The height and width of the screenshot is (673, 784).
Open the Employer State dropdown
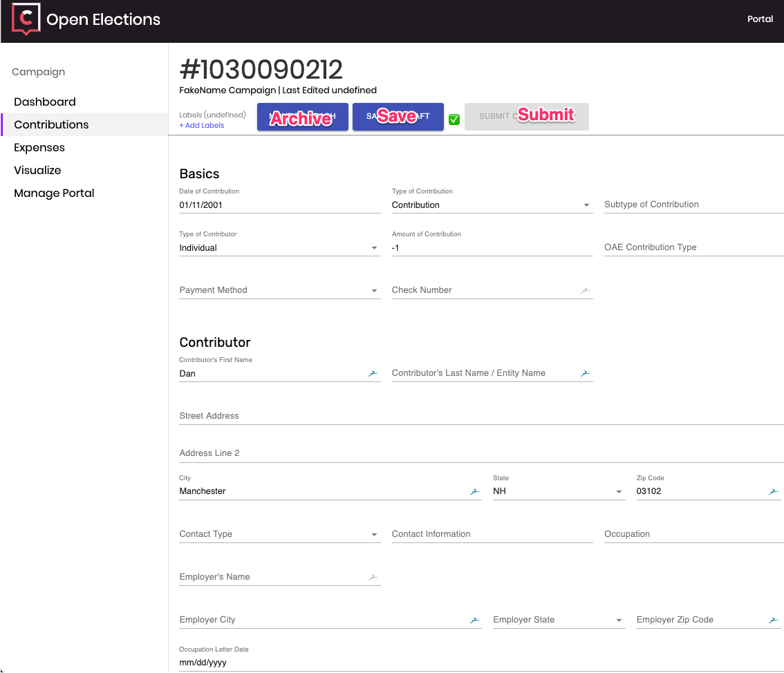(x=559, y=620)
